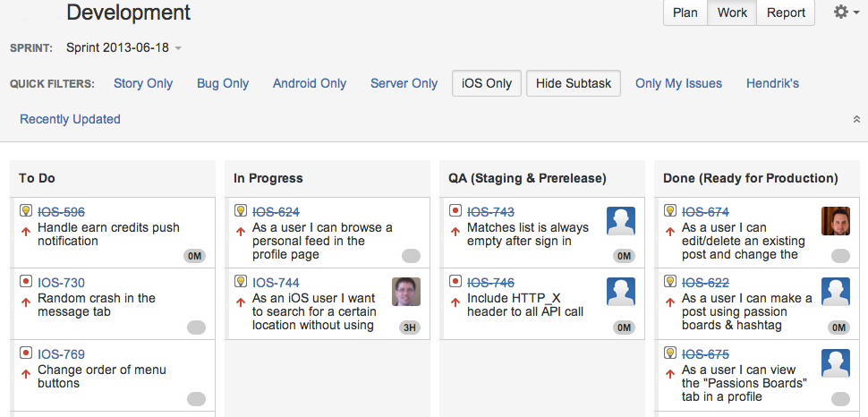
Task: Click the story icon on IOS-675
Action: click(x=670, y=354)
